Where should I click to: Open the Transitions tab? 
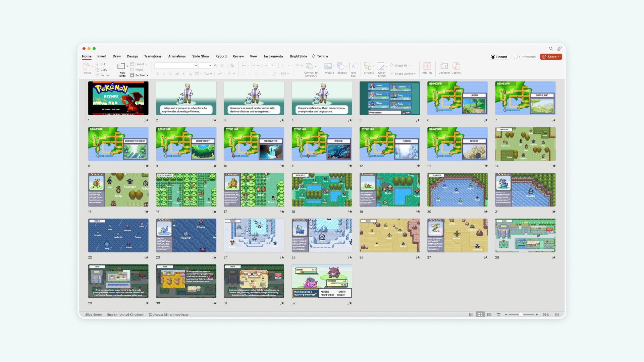tap(153, 56)
